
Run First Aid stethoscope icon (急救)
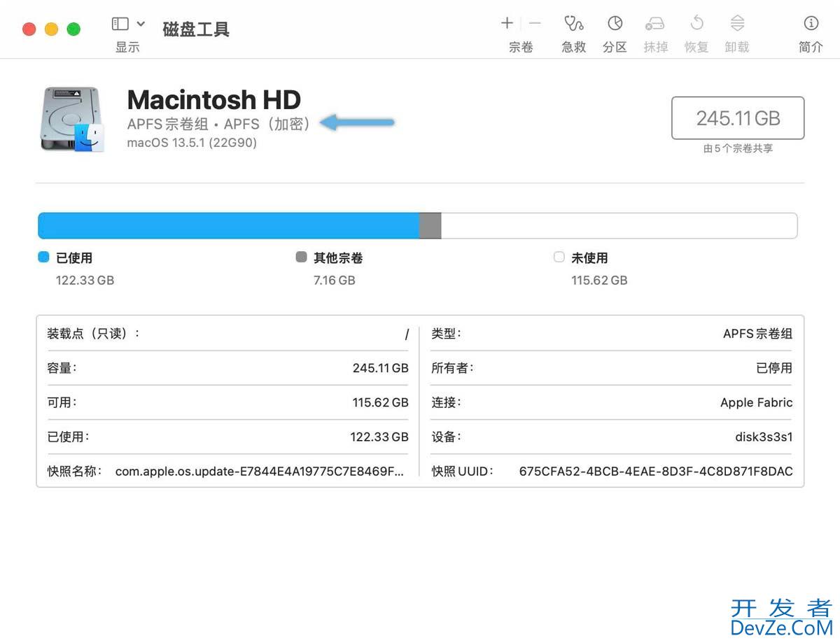point(573,24)
